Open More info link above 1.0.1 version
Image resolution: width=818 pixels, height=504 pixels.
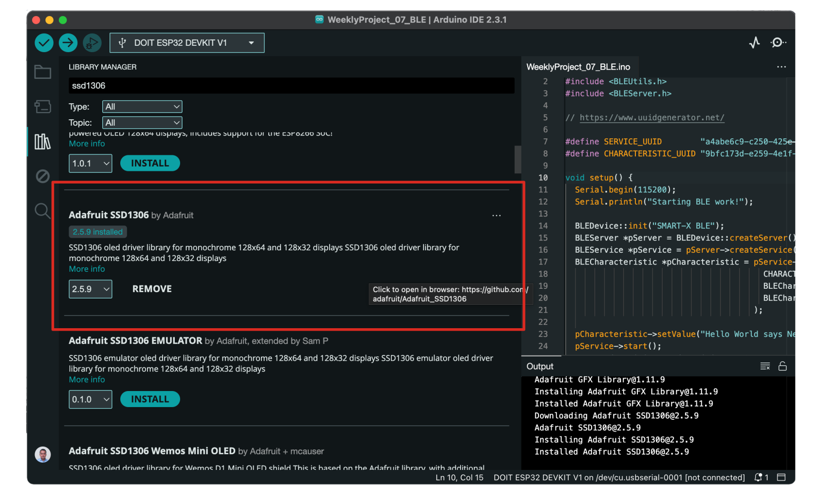coord(87,144)
